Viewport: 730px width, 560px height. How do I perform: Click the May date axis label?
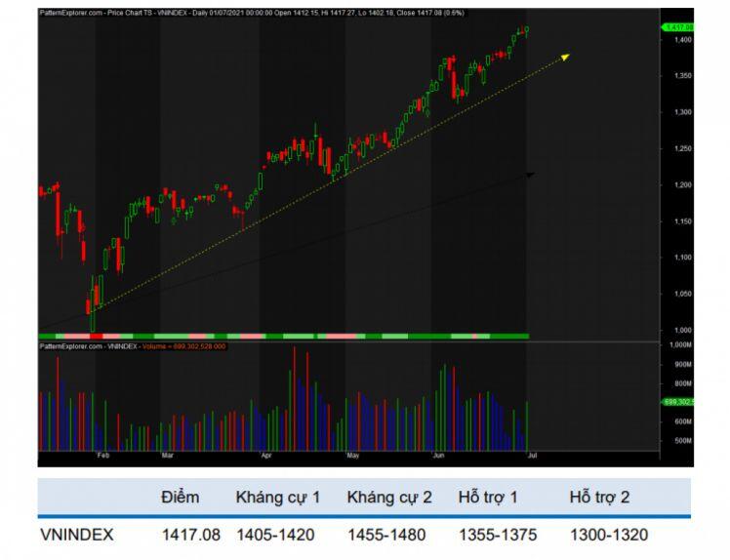point(353,456)
